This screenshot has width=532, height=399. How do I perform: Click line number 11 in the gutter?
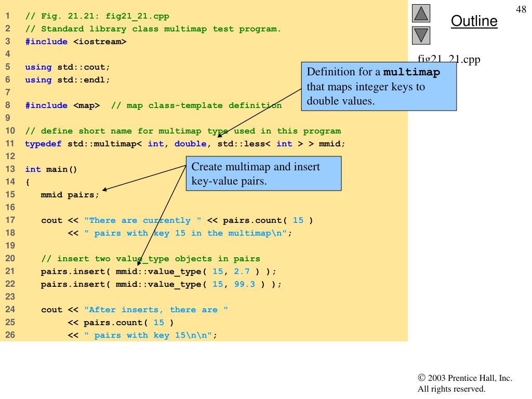pyautogui.click(x=10, y=143)
